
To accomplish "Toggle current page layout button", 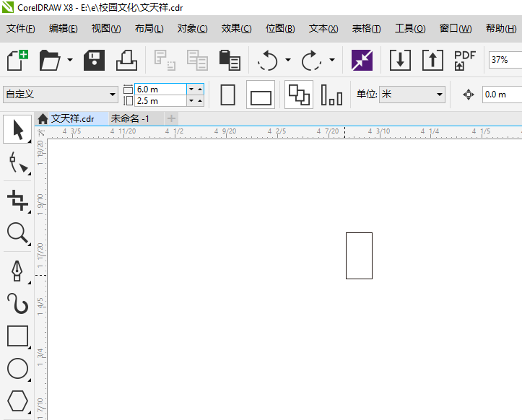I will click(331, 95).
